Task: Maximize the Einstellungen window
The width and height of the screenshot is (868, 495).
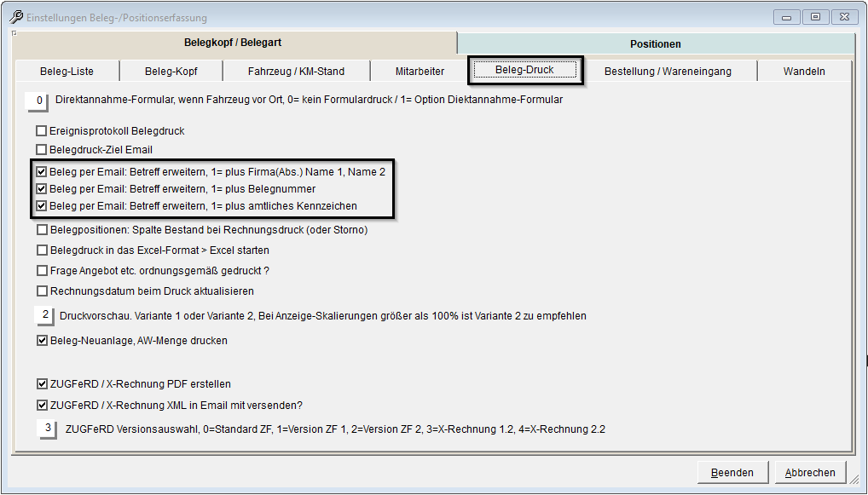Action: [x=815, y=17]
